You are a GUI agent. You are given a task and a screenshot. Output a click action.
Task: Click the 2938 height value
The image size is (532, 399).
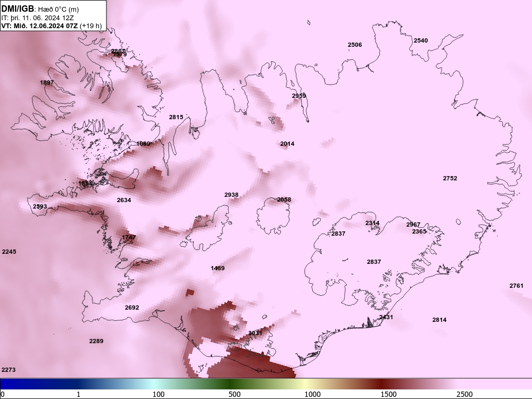(x=231, y=195)
